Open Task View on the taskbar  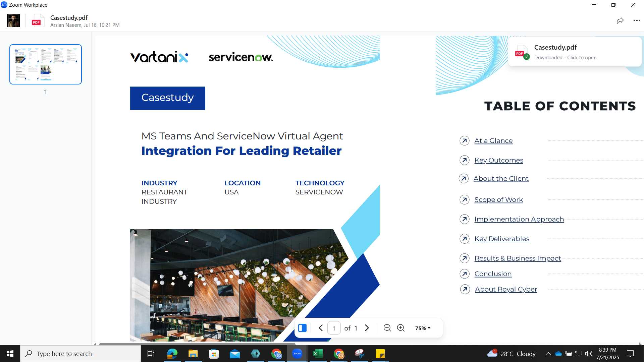pyautogui.click(x=151, y=354)
